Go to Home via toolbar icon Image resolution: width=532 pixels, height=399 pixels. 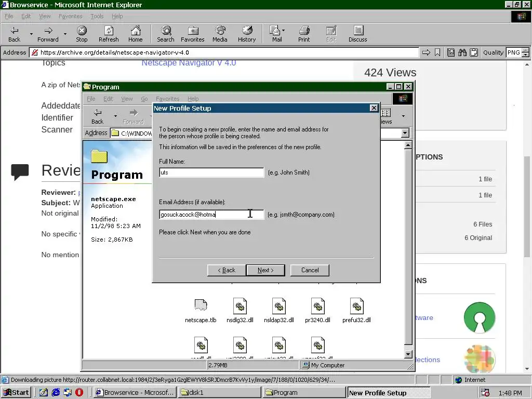[x=136, y=34]
